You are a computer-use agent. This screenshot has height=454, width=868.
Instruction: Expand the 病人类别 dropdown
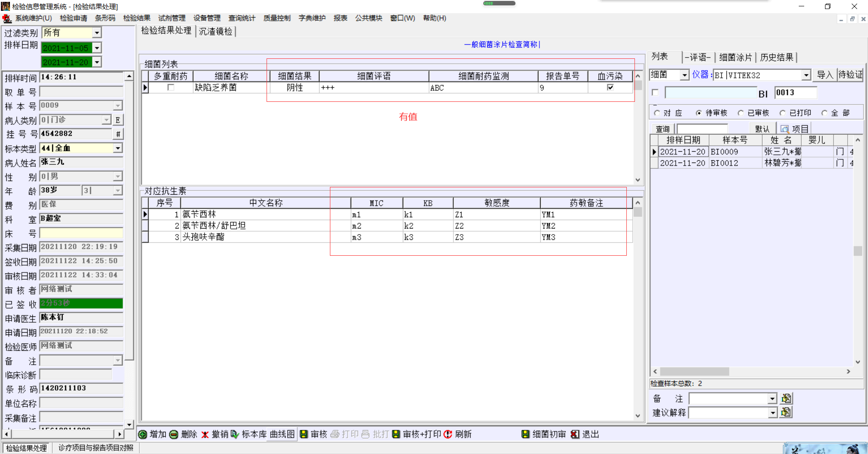coord(106,120)
